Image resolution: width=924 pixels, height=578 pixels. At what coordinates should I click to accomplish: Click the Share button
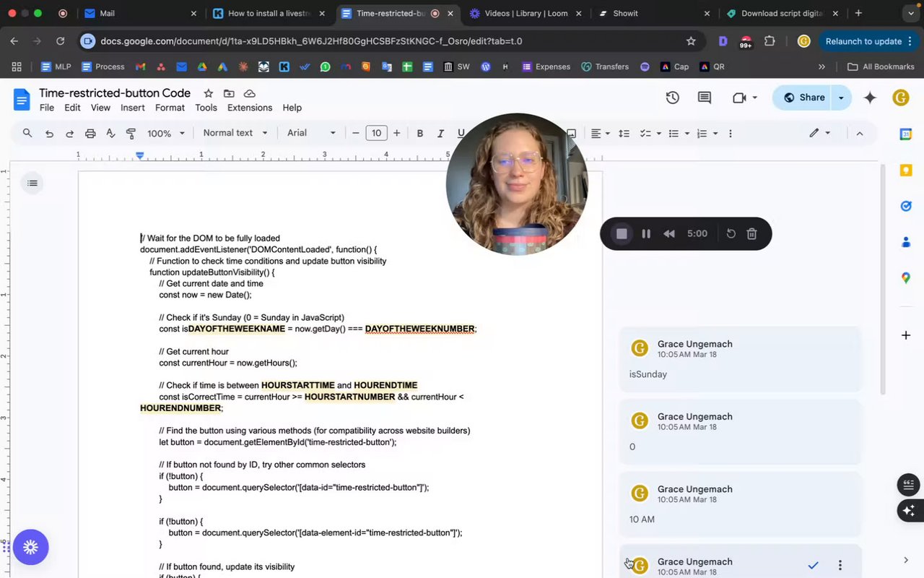click(x=803, y=98)
